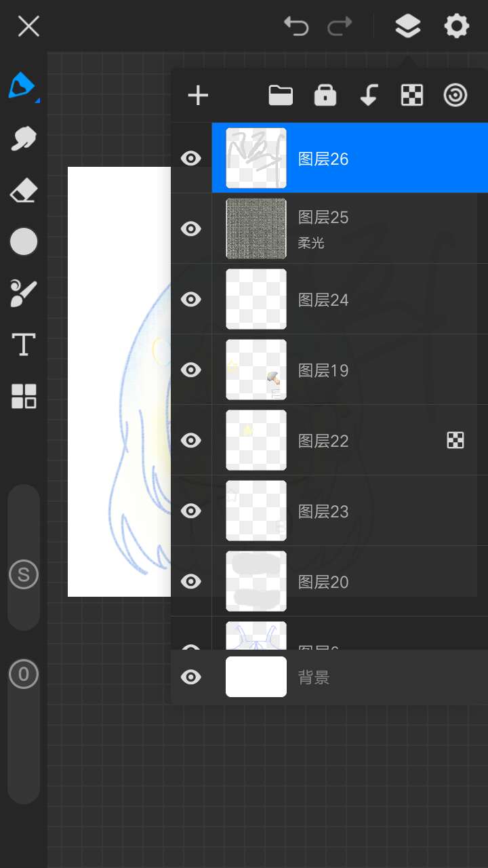Open the shape tools grid
Viewport: 488px width, 868px height.
coord(24,396)
